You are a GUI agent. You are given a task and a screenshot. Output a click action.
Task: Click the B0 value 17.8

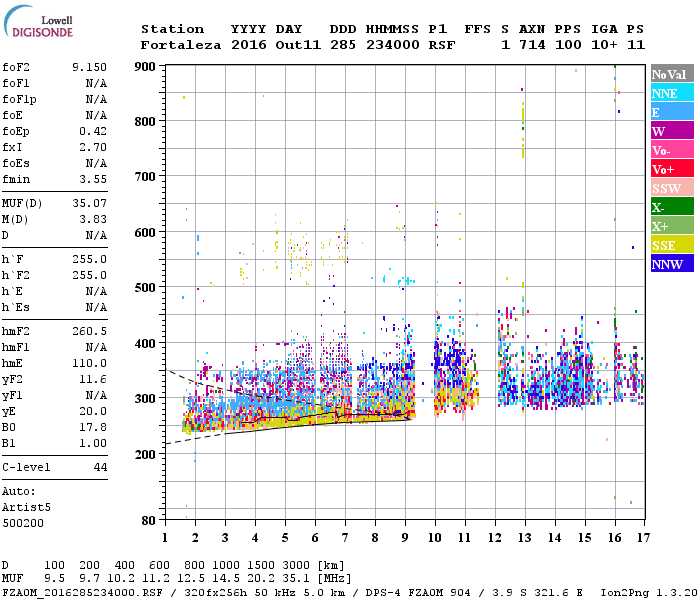[93, 427]
